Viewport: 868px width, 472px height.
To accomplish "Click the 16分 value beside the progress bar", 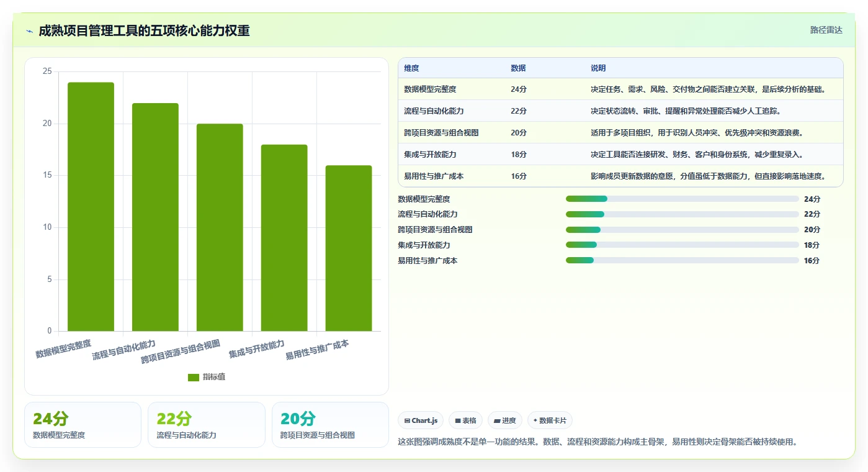I will pos(812,261).
